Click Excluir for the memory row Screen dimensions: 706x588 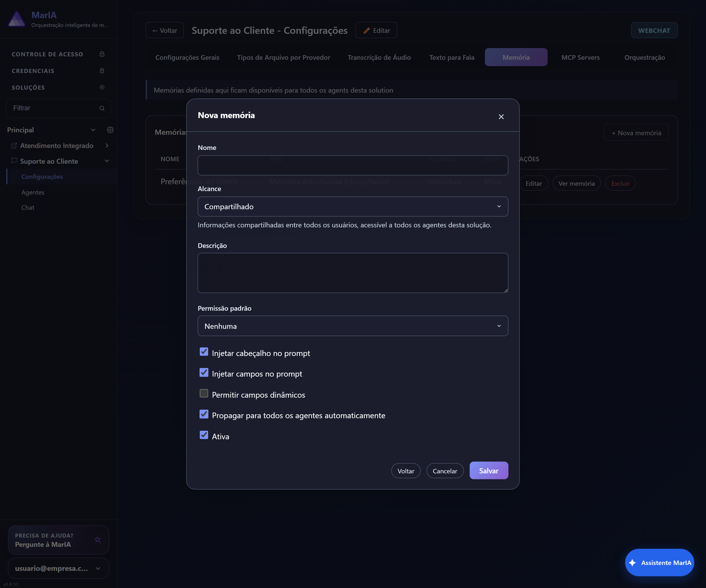point(620,184)
